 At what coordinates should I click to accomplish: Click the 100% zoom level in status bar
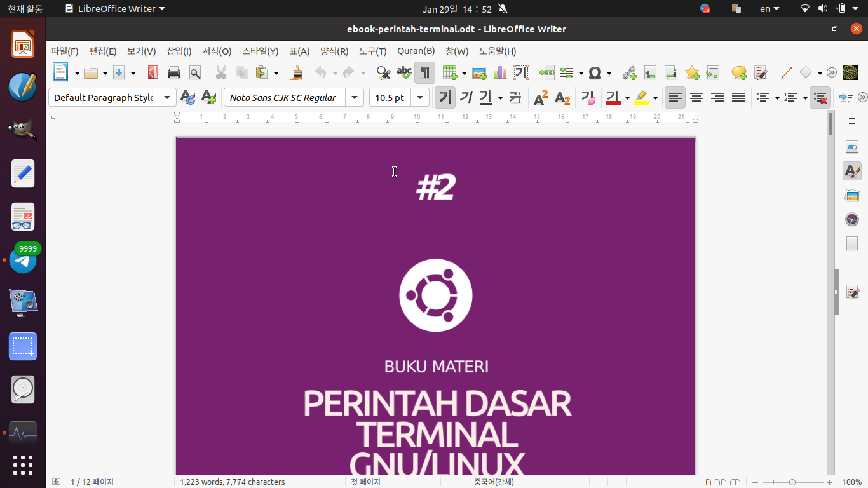[851, 482]
